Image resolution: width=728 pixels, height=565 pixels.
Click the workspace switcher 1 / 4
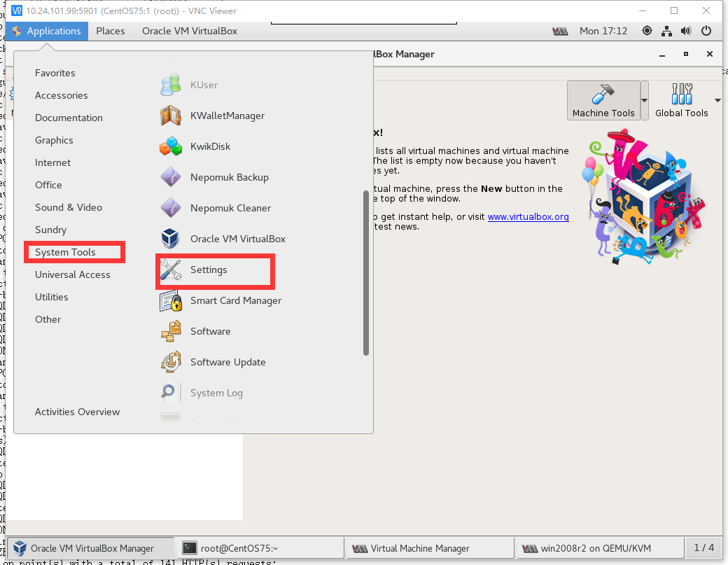tap(704, 547)
